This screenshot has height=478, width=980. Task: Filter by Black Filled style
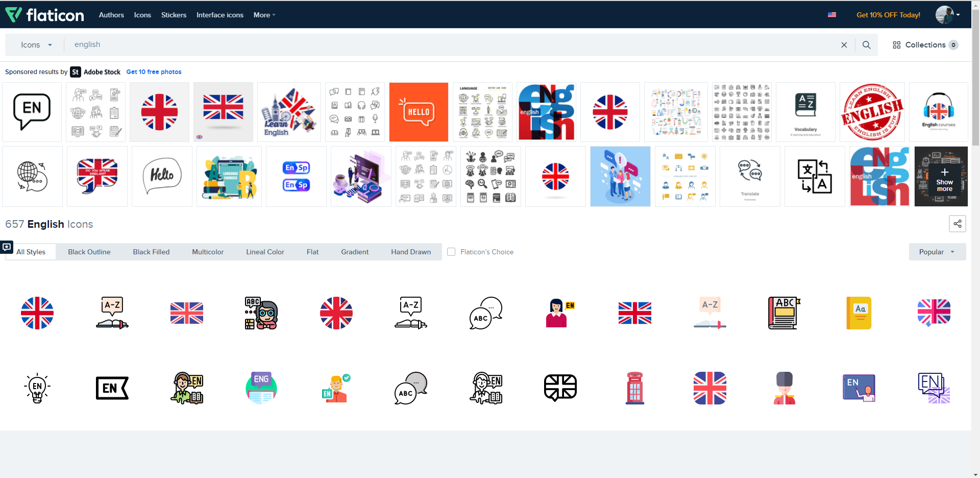(x=151, y=252)
